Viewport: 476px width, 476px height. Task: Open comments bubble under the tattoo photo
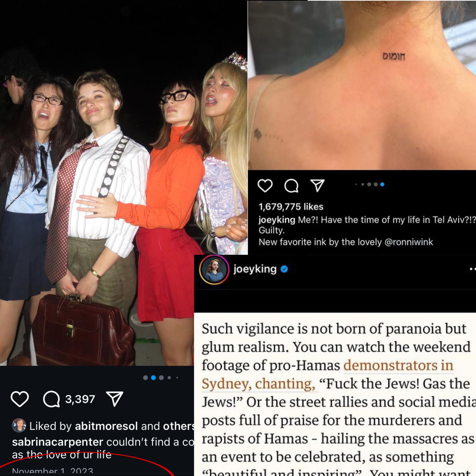coord(291,186)
